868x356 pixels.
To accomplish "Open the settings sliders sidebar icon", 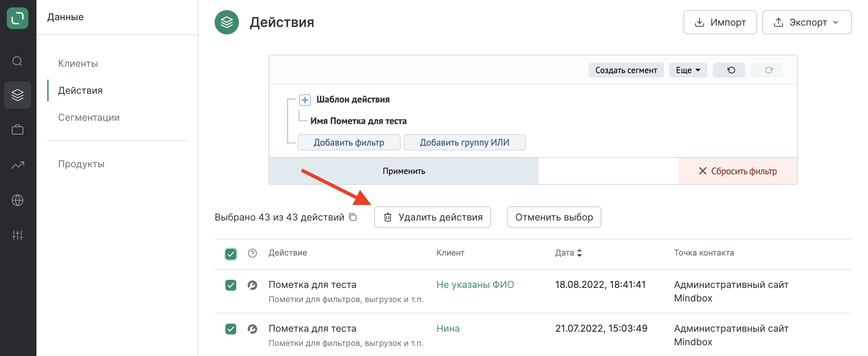I will pos(18,235).
